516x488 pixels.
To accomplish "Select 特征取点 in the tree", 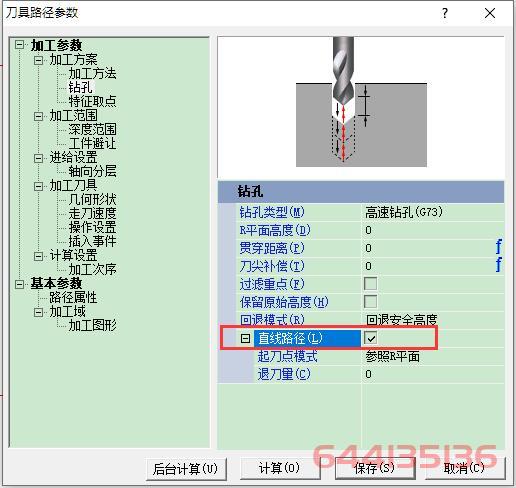I will [92, 101].
